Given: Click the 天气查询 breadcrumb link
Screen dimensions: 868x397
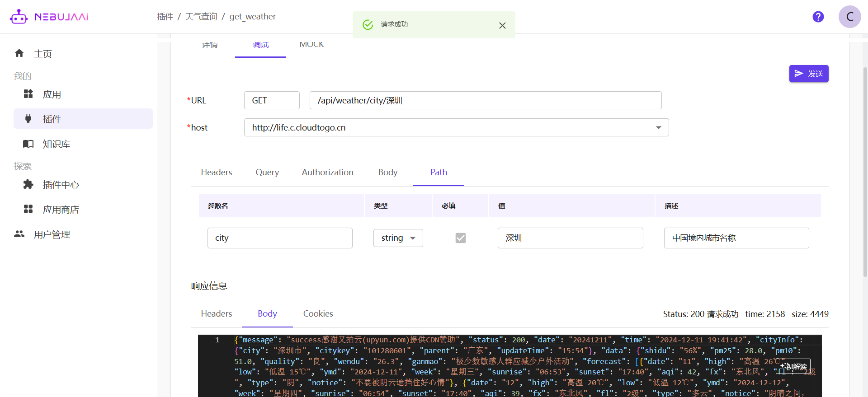Looking at the screenshot, I should tap(201, 17).
